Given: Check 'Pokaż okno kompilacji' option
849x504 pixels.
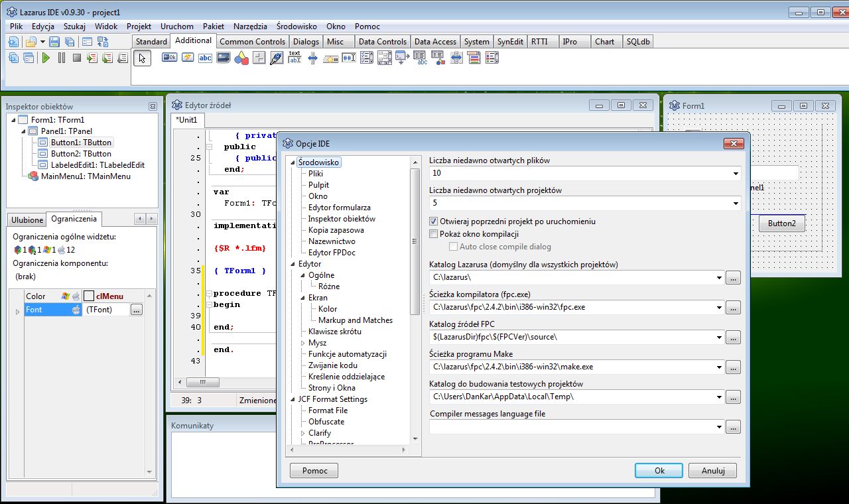Looking at the screenshot, I should tap(434, 234).
